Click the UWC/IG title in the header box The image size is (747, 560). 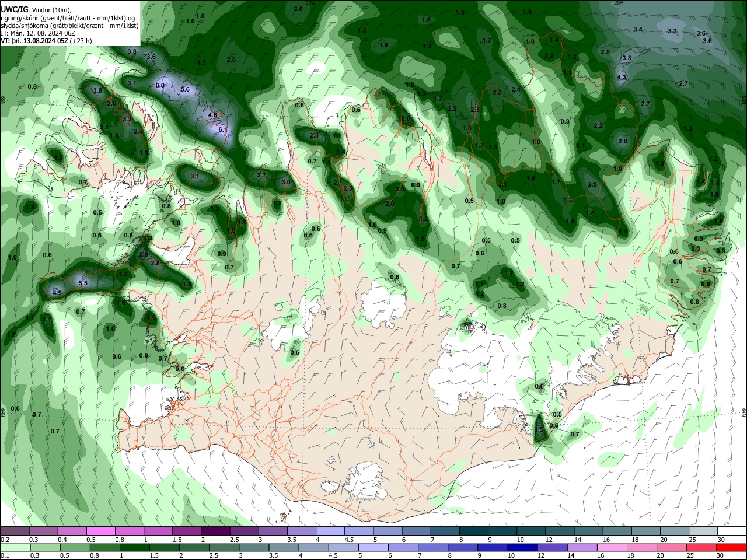[x=14, y=9]
